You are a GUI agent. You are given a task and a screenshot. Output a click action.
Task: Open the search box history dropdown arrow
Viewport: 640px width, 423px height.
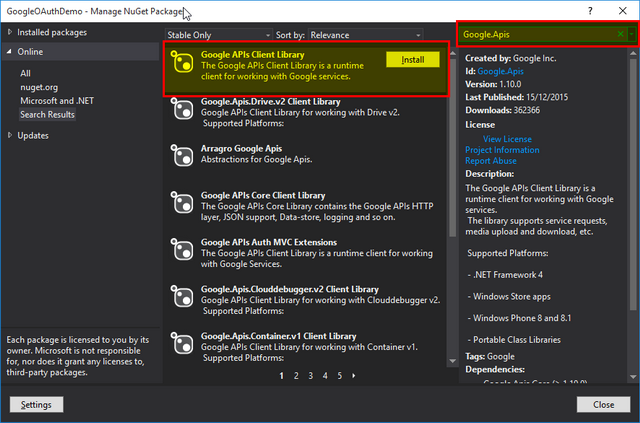[x=631, y=34]
